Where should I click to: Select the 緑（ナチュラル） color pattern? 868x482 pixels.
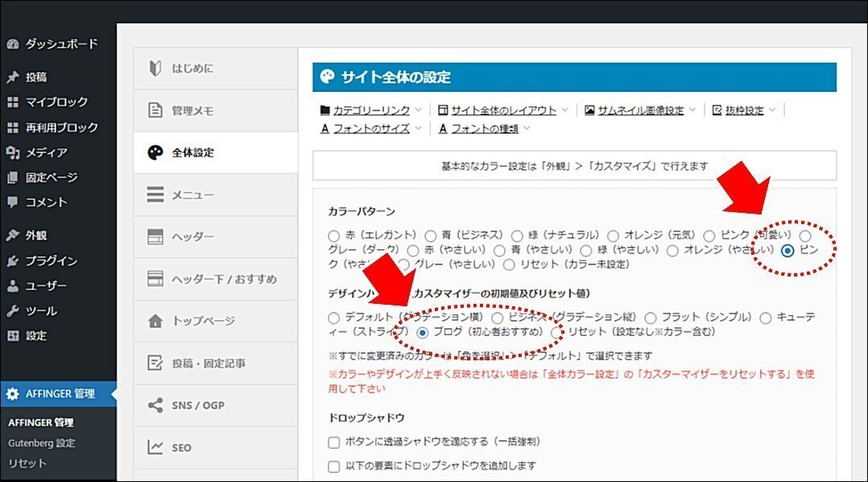point(517,236)
